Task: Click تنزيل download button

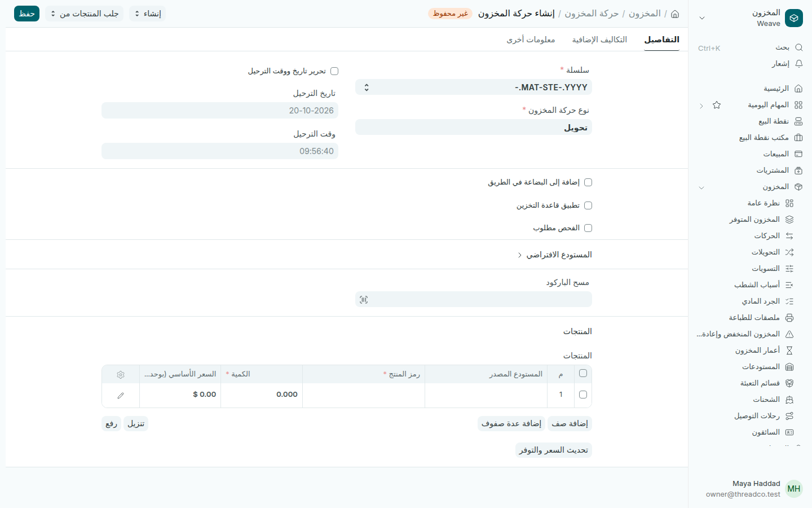Action: pos(136,424)
